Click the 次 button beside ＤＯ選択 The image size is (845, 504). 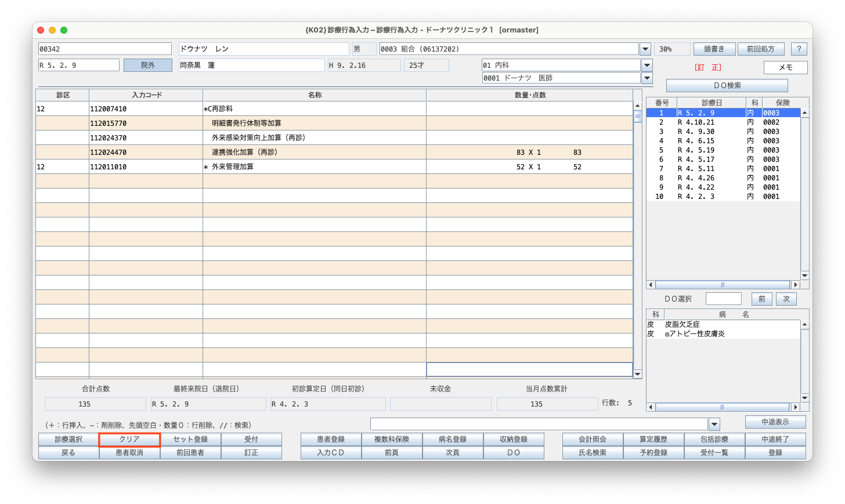pos(786,299)
